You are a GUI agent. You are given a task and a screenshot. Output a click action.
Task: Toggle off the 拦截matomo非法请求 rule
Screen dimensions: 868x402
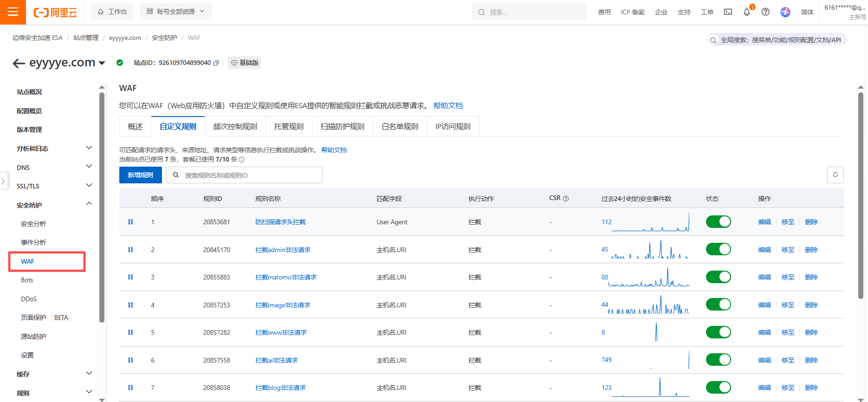[x=718, y=277]
